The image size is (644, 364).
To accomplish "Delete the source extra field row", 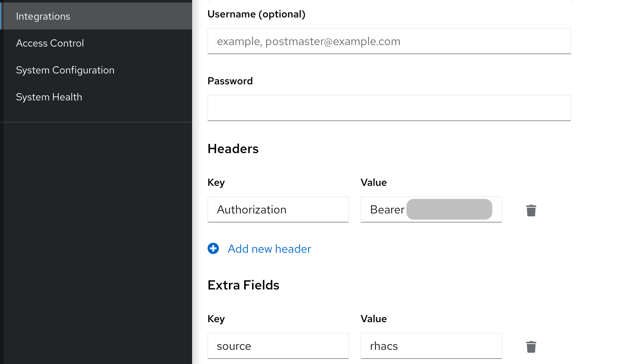I will pos(531,347).
